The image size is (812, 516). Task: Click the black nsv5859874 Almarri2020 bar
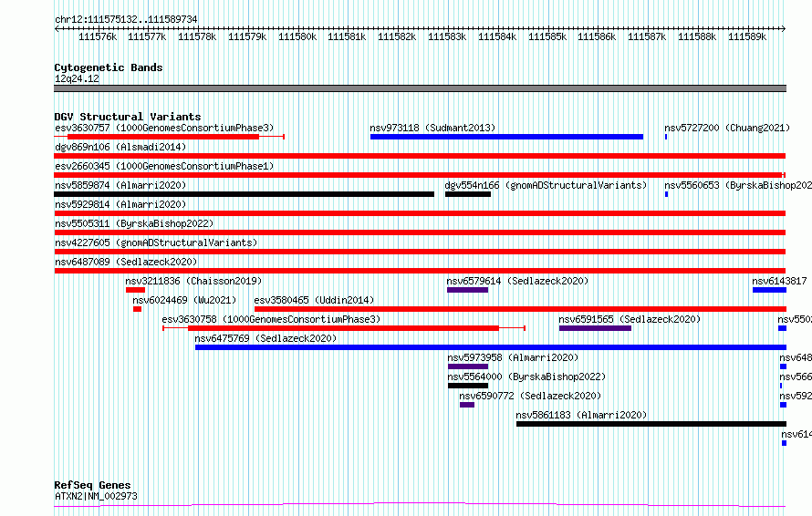[x=244, y=194]
